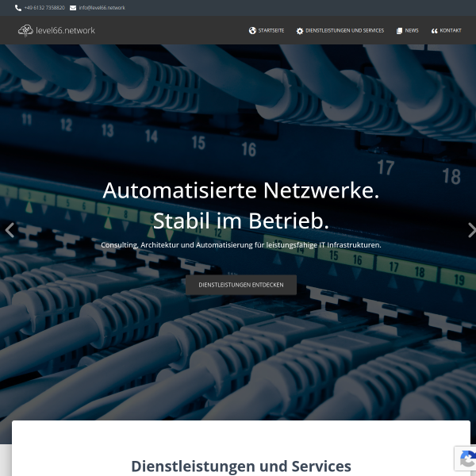Click gear icon beside Dienstleistungen und Services
Screen dimensions: 476x476
(300, 31)
